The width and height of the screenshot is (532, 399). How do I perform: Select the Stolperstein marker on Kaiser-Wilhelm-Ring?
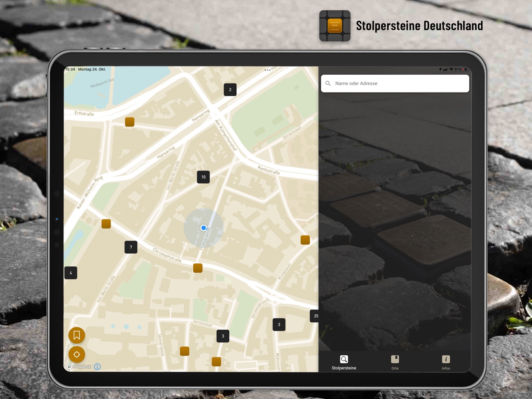point(106,224)
